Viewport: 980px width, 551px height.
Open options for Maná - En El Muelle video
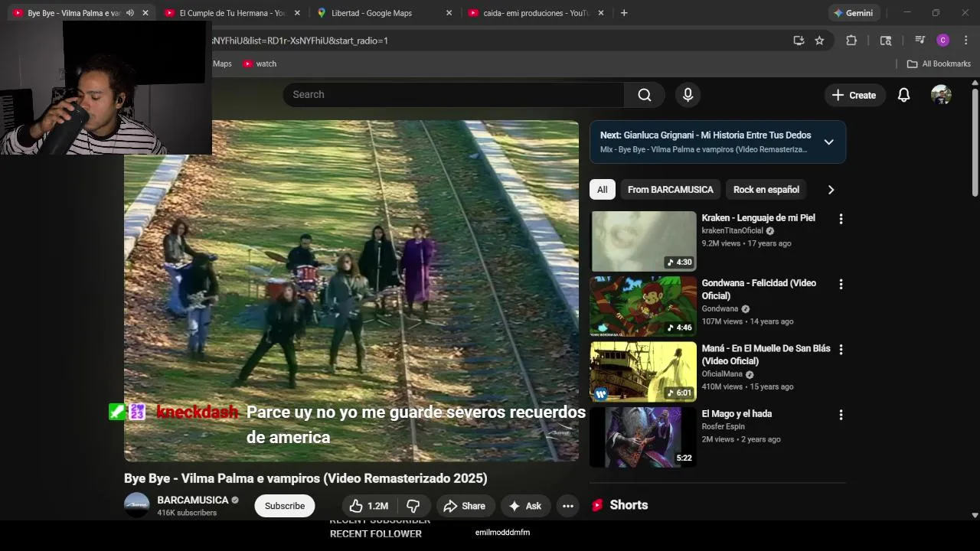click(841, 349)
